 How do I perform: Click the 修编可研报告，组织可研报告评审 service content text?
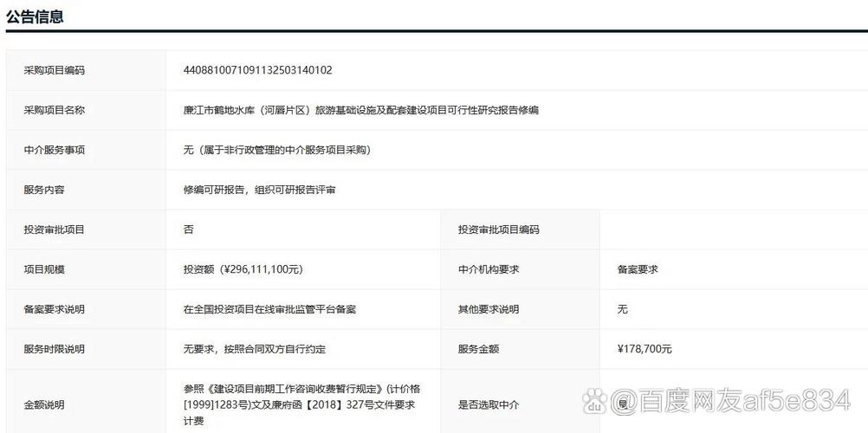[258, 190]
